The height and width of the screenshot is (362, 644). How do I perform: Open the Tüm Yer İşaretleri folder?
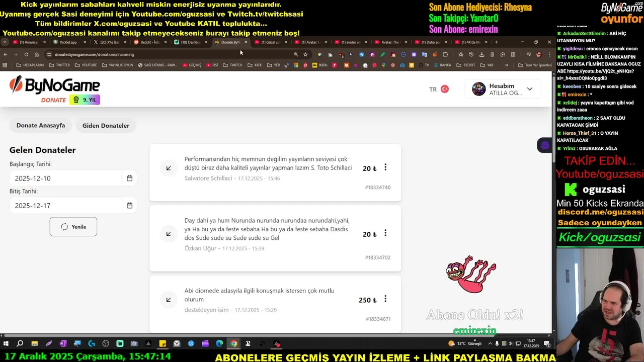pyautogui.click(x=535, y=65)
